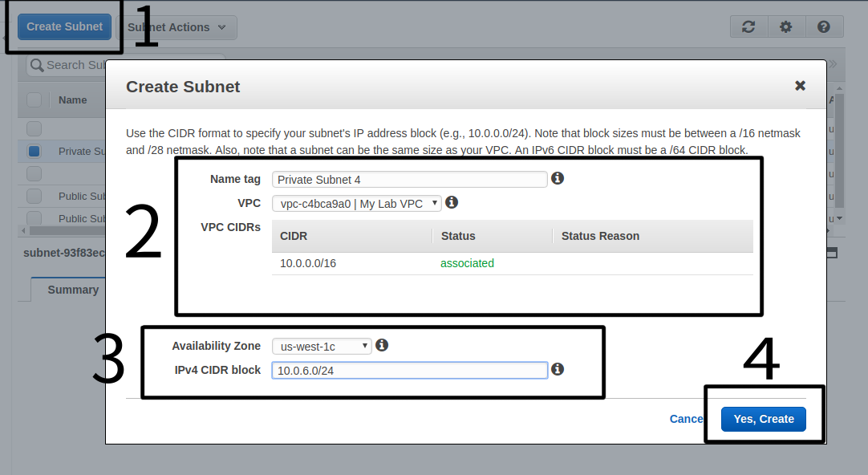Open settings via the gear icon

(x=786, y=26)
